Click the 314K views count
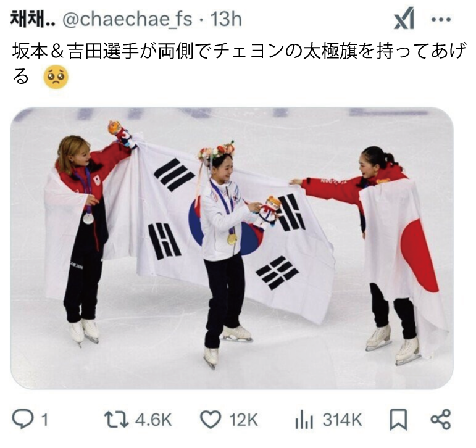 coord(342,420)
